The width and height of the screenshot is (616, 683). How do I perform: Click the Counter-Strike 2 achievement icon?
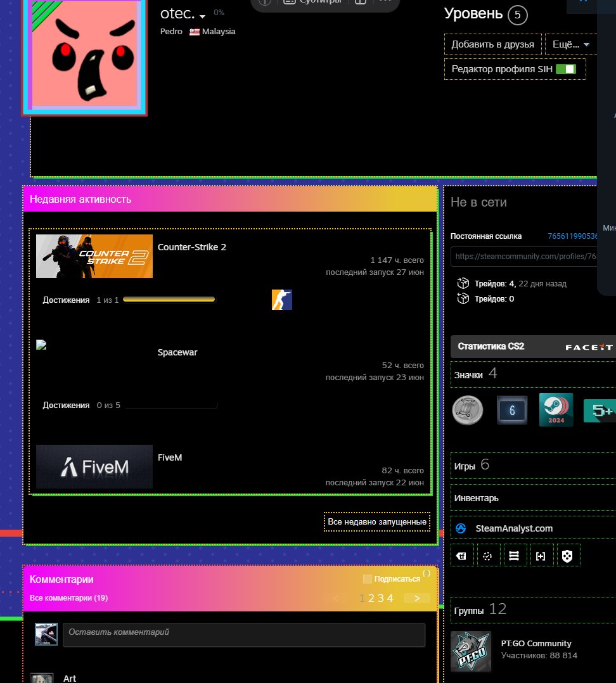(282, 300)
